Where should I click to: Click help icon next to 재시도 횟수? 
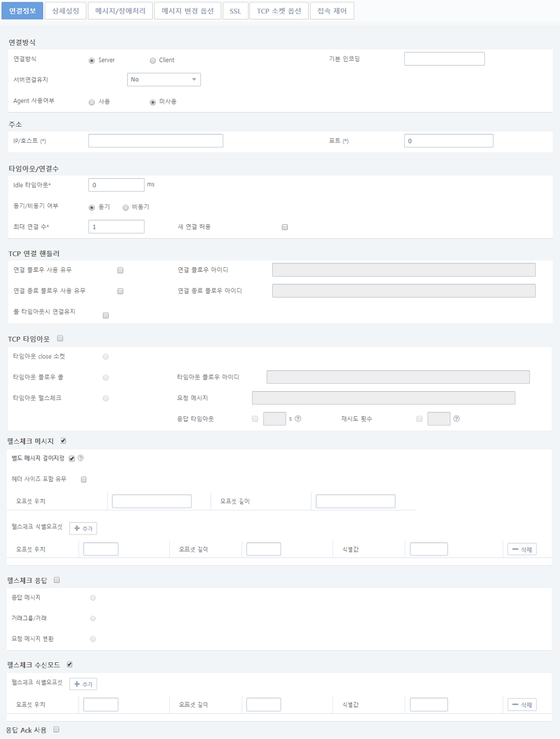pyautogui.click(x=456, y=419)
